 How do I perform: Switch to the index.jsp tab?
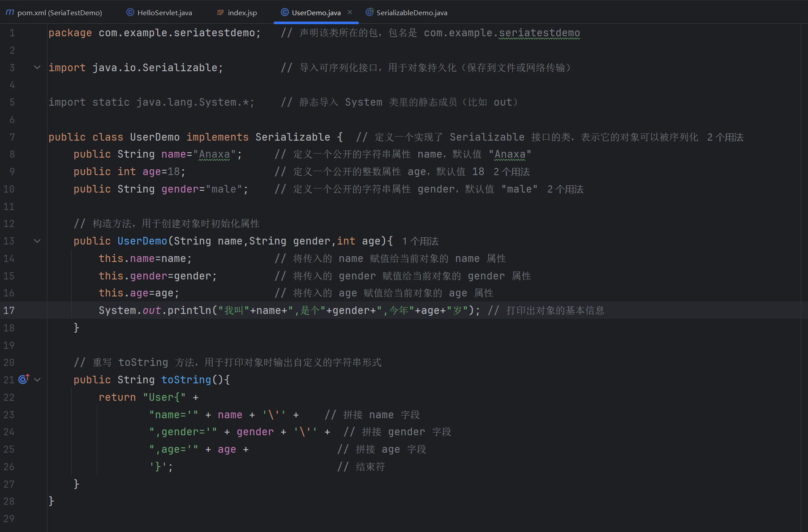(x=237, y=13)
